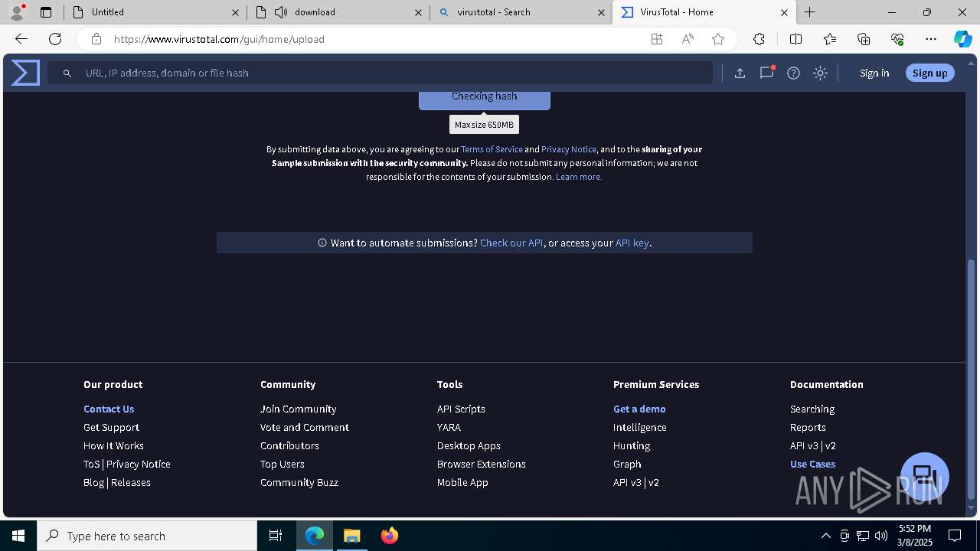Open Browser Extensions footer link

(x=482, y=464)
